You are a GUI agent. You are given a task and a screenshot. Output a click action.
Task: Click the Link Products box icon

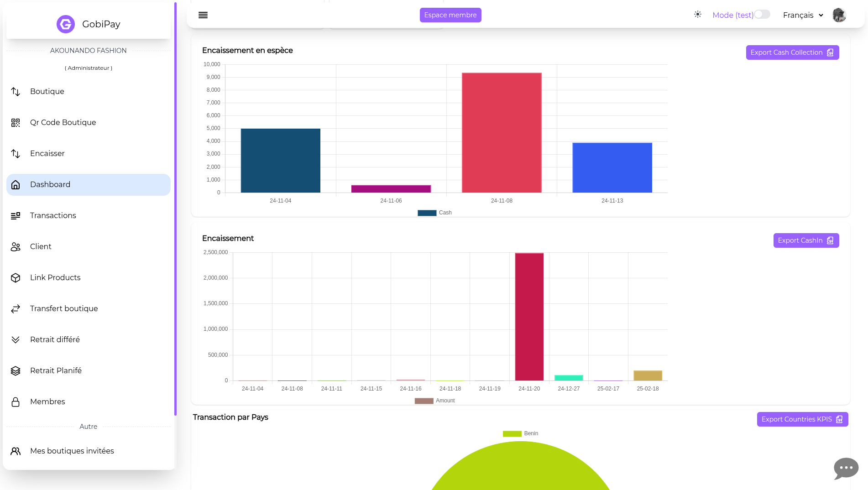pyautogui.click(x=16, y=278)
